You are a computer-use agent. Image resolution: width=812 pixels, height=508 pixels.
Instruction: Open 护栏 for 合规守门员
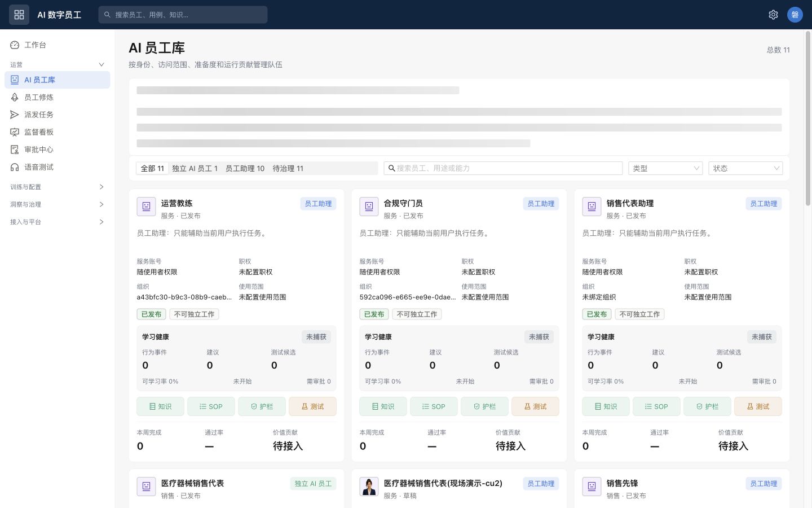[x=484, y=406]
